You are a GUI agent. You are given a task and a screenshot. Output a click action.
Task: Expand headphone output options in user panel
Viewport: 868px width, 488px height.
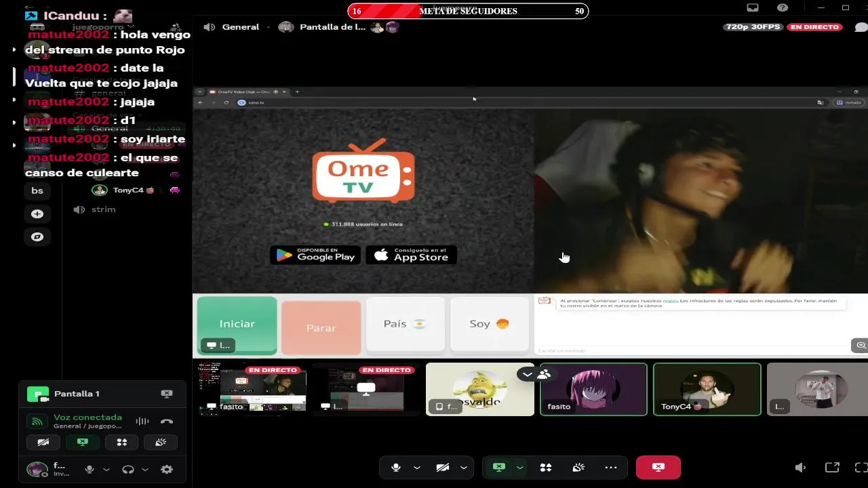pyautogui.click(x=144, y=469)
